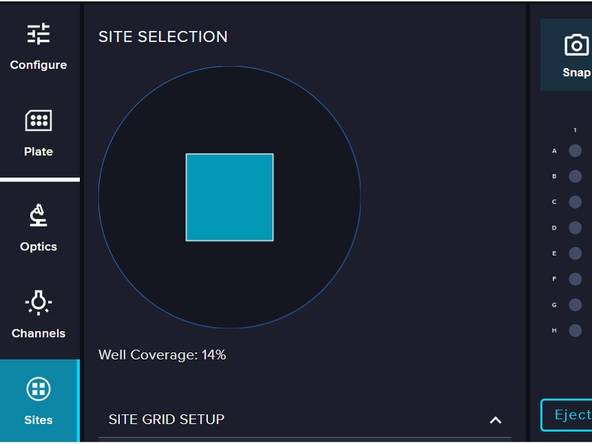The width and height of the screenshot is (592, 444).
Task: Click row label H of plate map
Action: pos(554,330)
